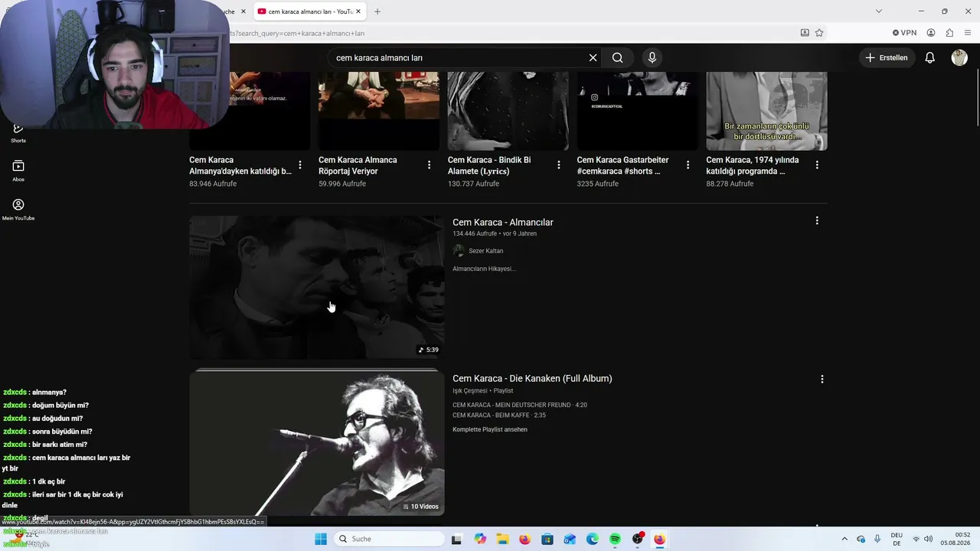Click the Sezer Kaltan channel avatar
The width and height of the screenshot is (980, 551).
click(x=459, y=251)
